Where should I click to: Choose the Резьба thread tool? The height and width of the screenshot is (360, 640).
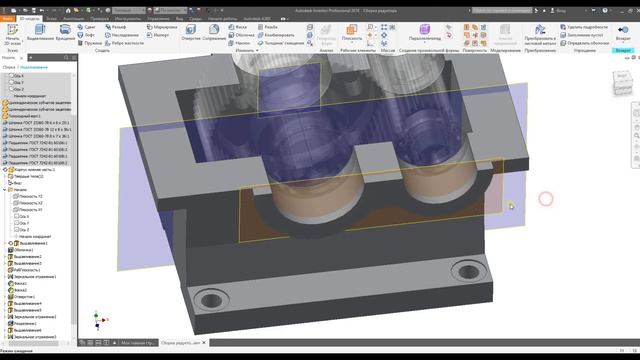(267, 27)
